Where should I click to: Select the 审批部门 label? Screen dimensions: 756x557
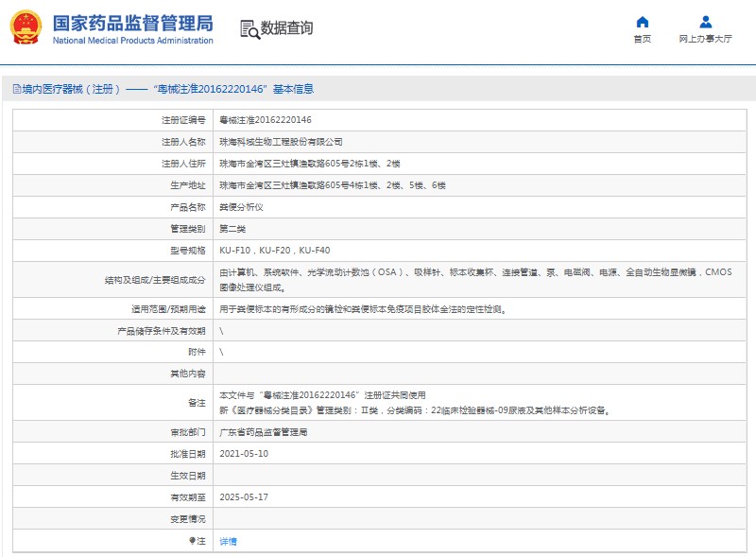pyautogui.click(x=187, y=432)
